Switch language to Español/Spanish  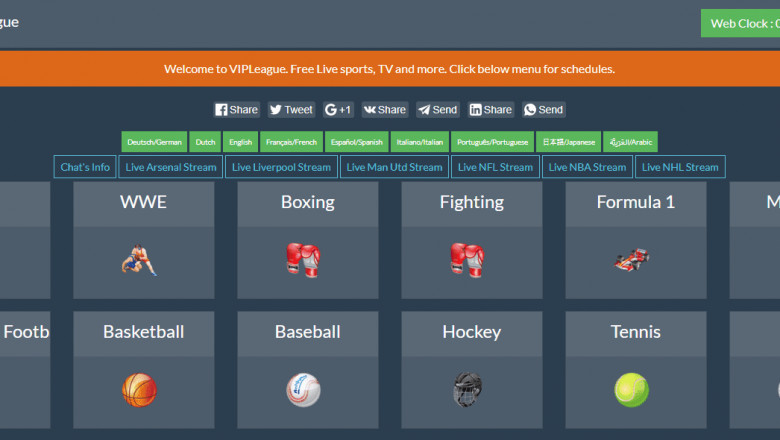pos(357,142)
